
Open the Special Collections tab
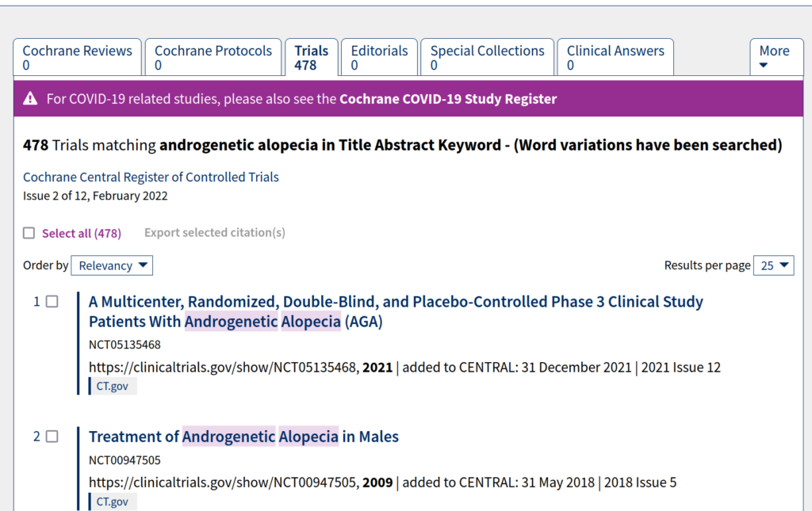pyautogui.click(x=488, y=57)
